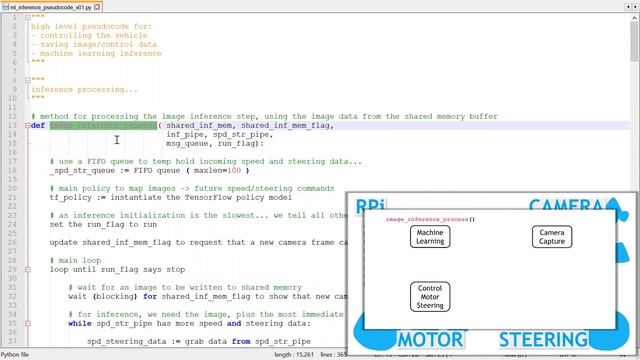
Task: Click '# main policy to map images' comment
Action: [192, 188]
